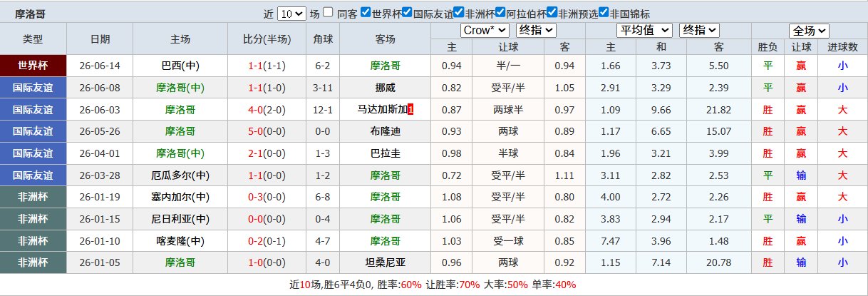Click the 摩洛哥 home team on 26-01-05
This screenshot has height=296, width=868.
coord(180,262)
